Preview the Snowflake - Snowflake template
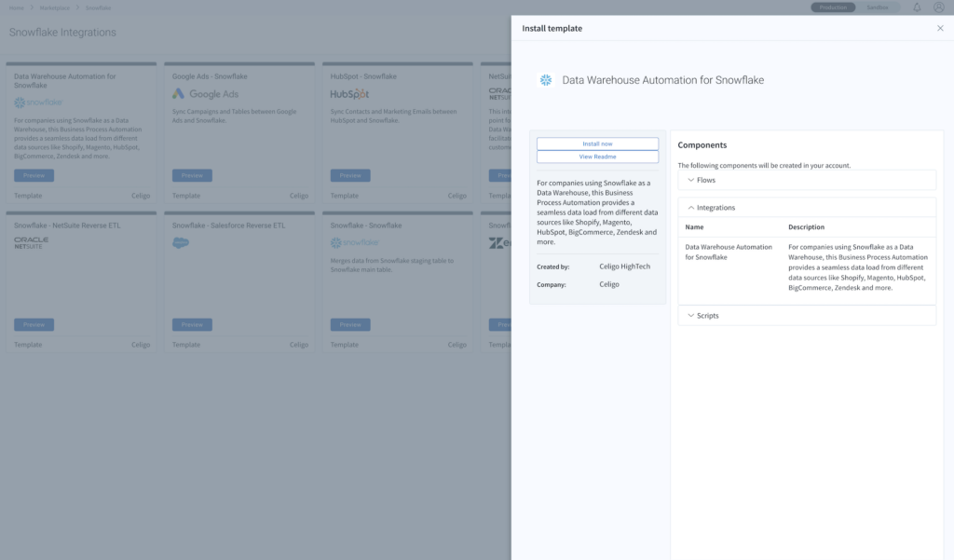The image size is (954, 560). [350, 324]
